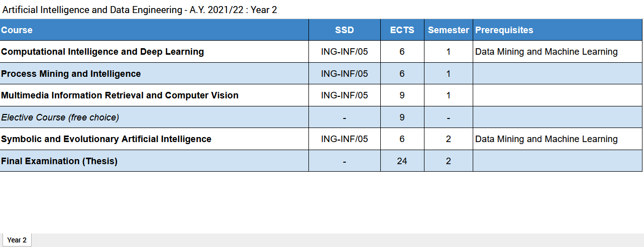Click the semester cell of the Thesis row
This screenshot has width=644, height=247.
(448, 161)
